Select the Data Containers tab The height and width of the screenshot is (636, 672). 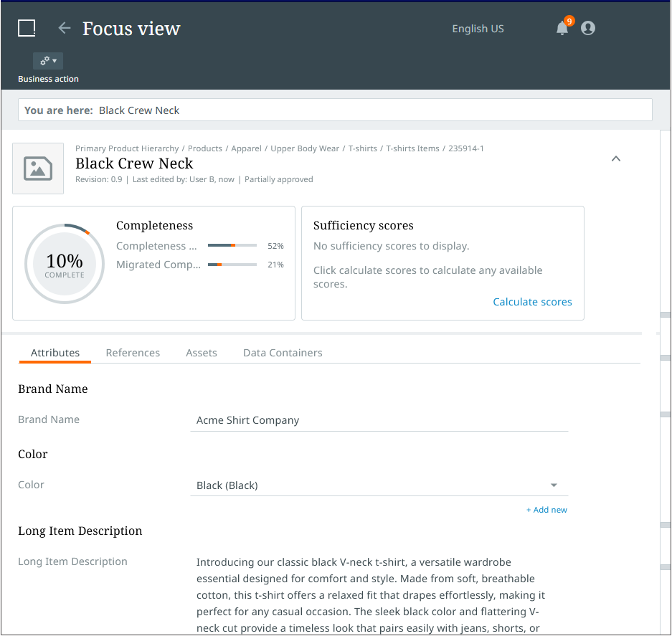283,353
